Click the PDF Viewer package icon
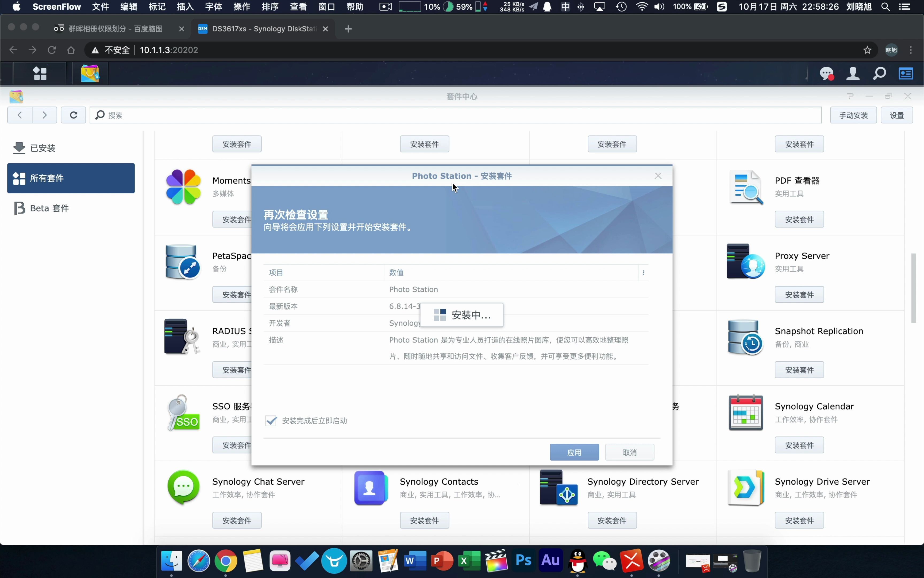924x578 pixels. click(x=746, y=187)
